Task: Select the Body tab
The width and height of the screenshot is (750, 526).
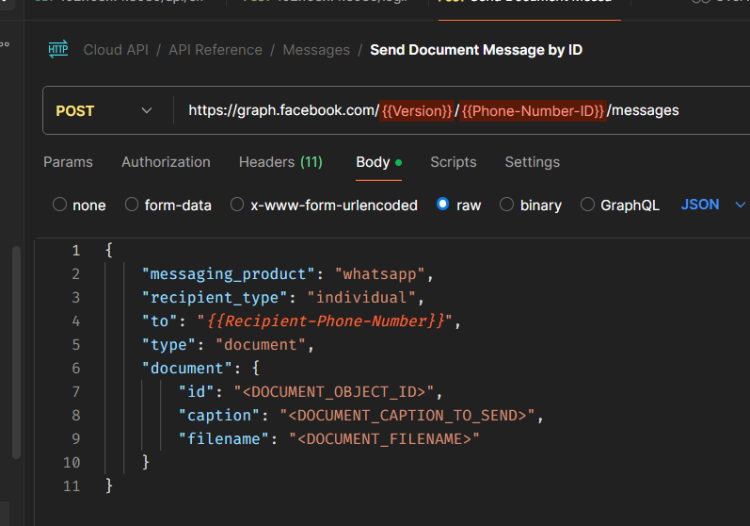Action: coord(378,162)
